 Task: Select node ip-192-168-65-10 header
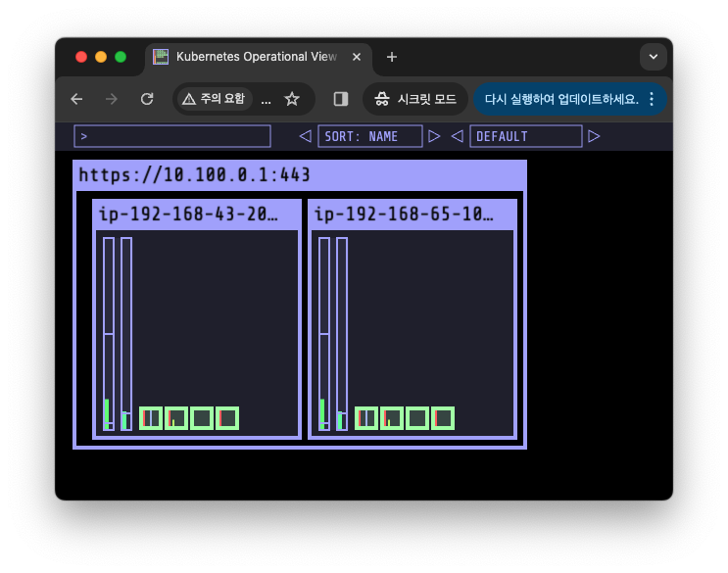tap(413, 215)
